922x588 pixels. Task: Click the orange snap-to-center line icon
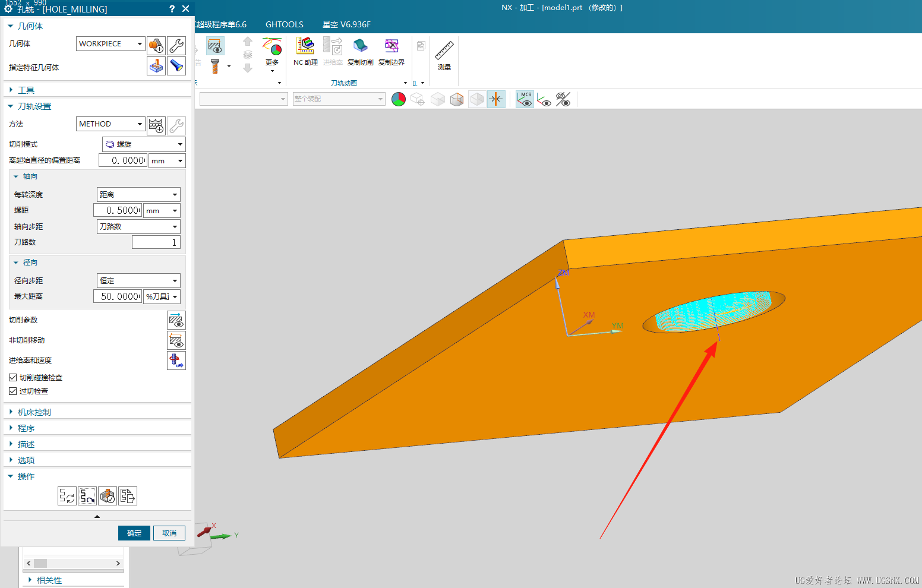coord(496,99)
